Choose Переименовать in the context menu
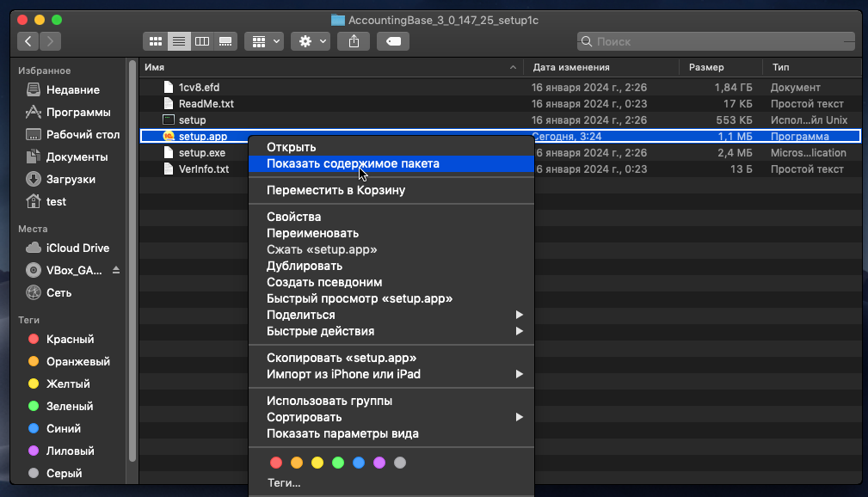Image resolution: width=868 pixels, height=497 pixels. pos(391,233)
